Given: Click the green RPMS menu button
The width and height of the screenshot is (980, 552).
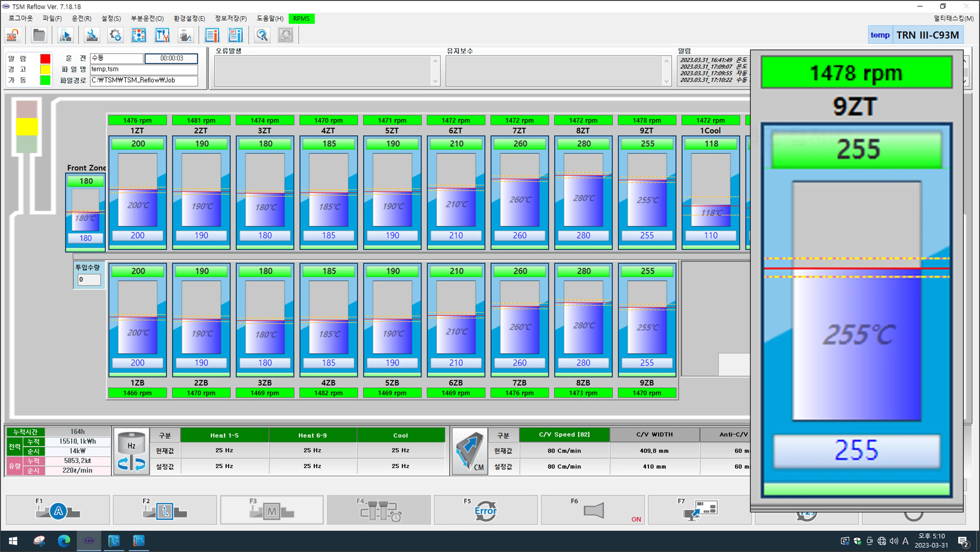Looking at the screenshot, I should pyautogui.click(x=301, y=18).
